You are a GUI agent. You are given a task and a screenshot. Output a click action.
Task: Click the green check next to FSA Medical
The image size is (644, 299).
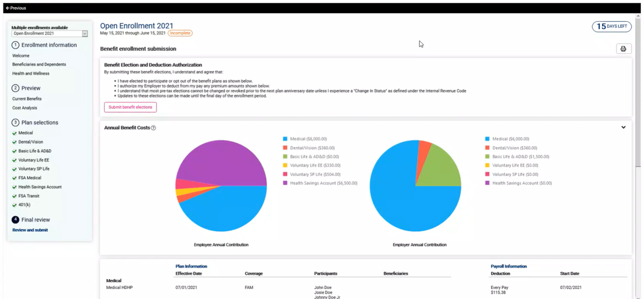point(15,178)
